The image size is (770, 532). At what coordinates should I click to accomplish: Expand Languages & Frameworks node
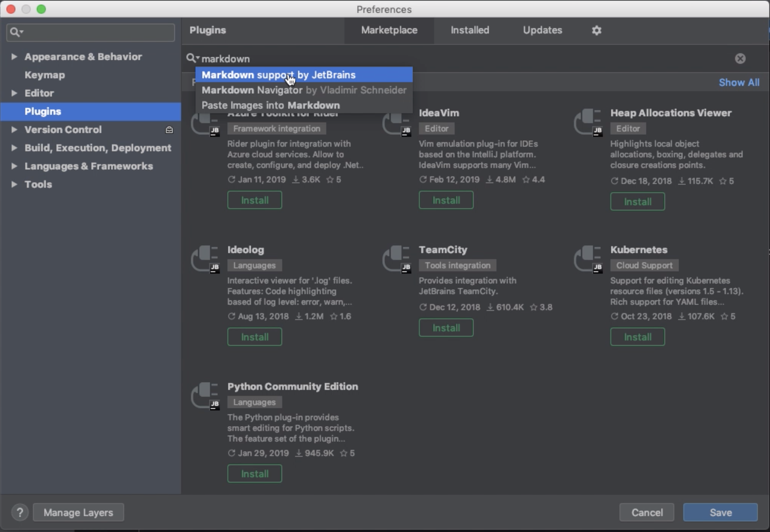click(x=14, y=166)
